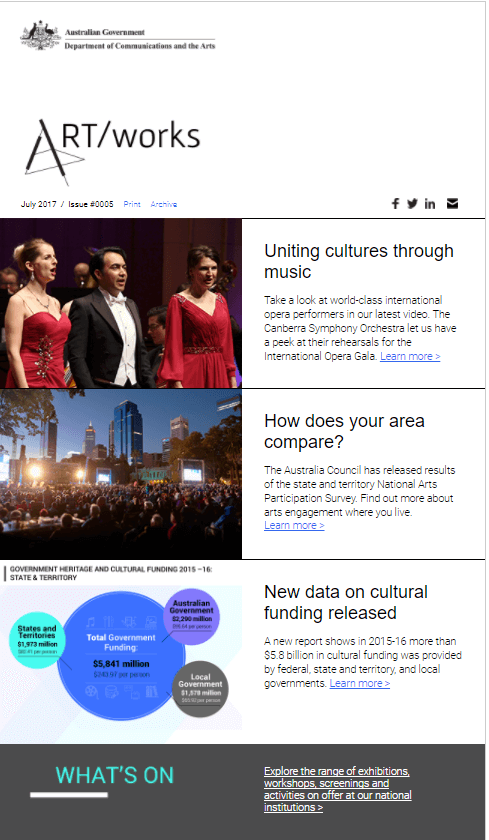Click the Australian Government coat of arms logo
This screenshot has width=489, height=840.
click(x=40, y=35)
